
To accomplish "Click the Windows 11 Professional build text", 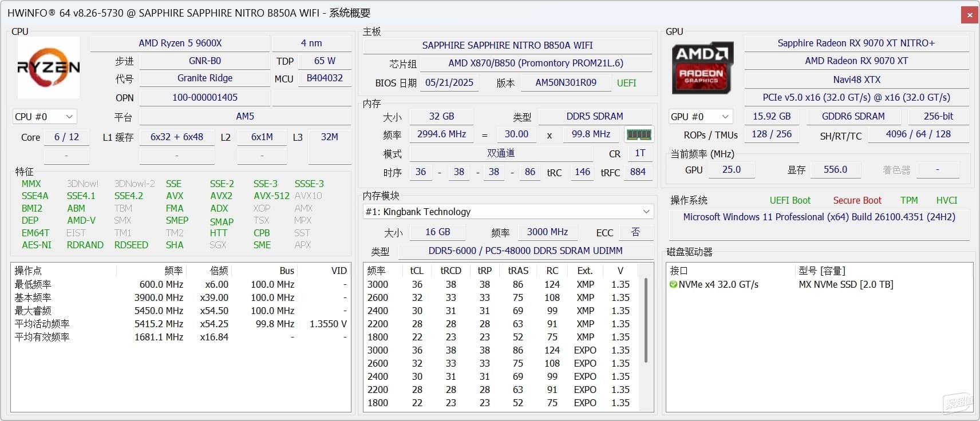I will 819,217.
